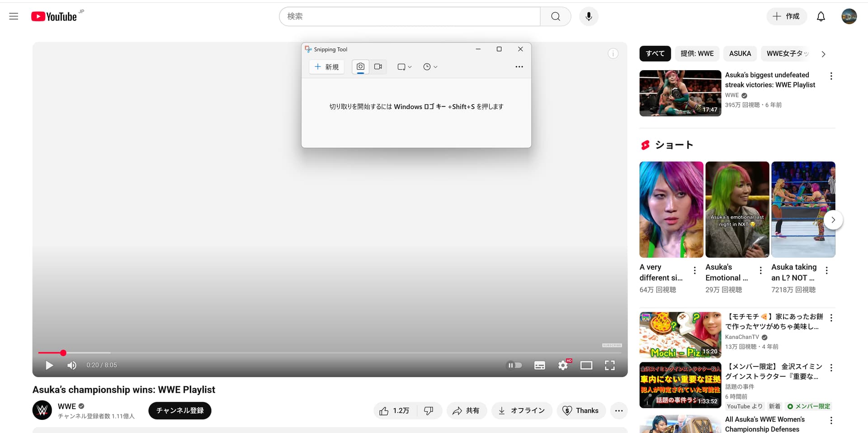Switch to theater mode

[586, 365]
